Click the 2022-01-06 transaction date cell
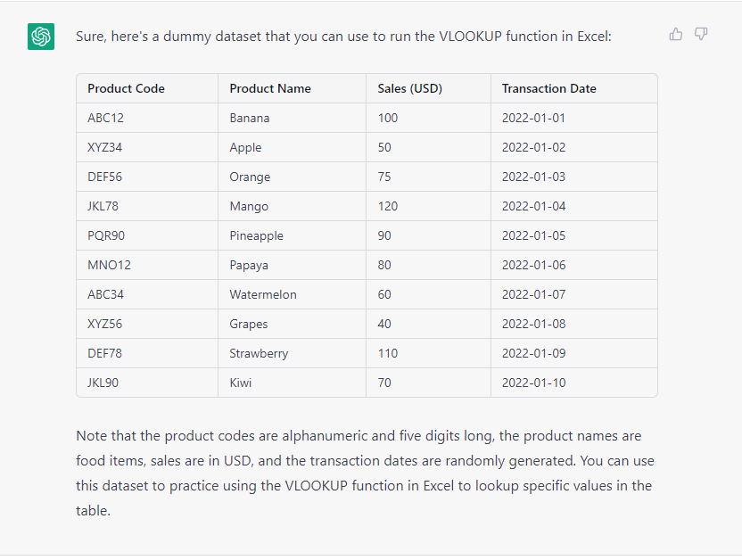The width and height of the screenshot is (742, 560). point(533,265)
